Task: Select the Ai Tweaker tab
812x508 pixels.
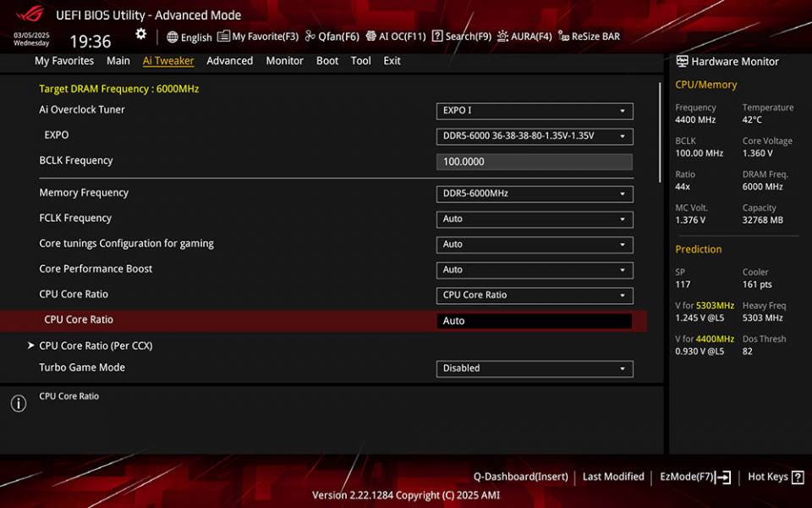Action: (x=168, y=61)
